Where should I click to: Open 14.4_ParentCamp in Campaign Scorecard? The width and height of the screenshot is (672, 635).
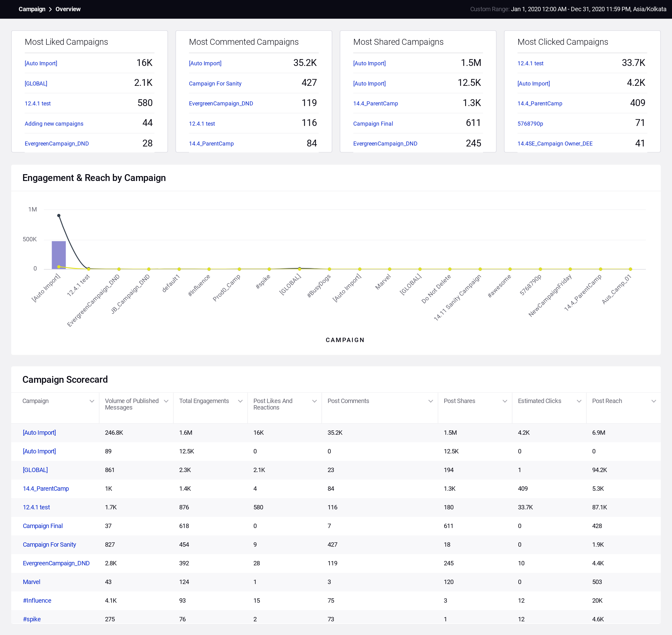(x=46, y=489)
